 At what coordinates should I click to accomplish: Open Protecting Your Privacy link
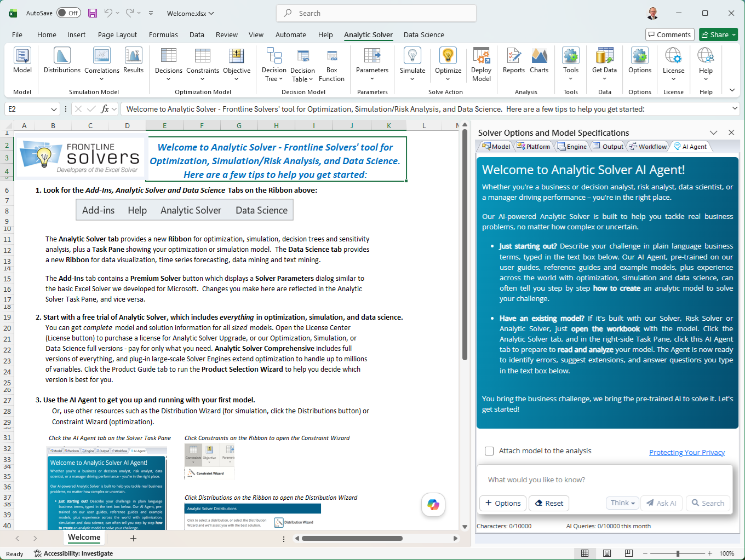click(687, 452)
